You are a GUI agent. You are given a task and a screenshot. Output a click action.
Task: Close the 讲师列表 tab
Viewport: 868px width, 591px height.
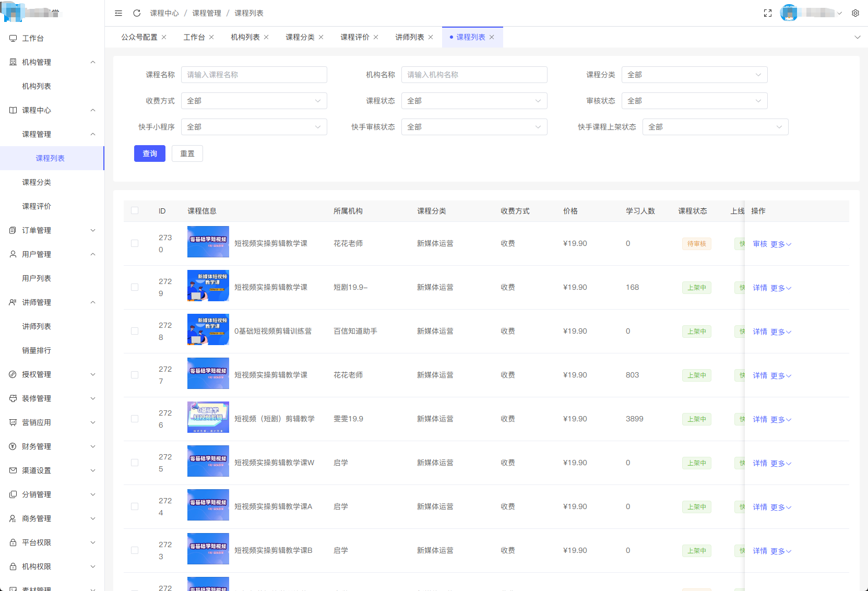(431, 37)
